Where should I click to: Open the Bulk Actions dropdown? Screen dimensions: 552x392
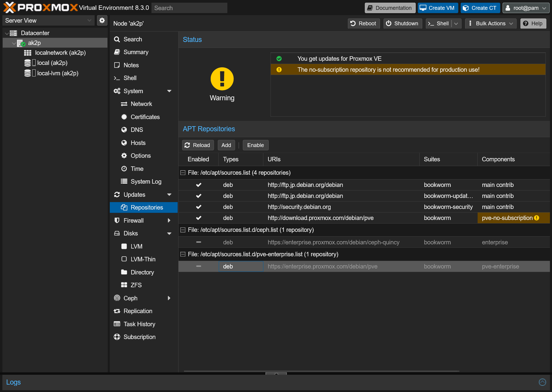491,24
